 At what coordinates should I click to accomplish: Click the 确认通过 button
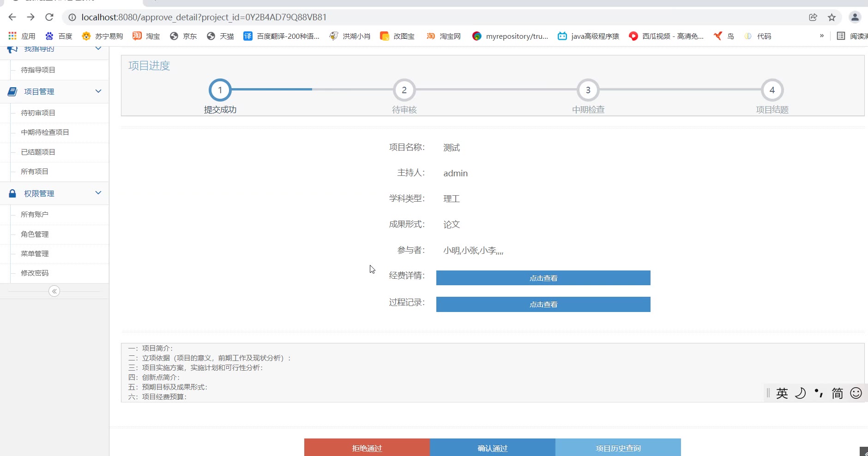(493, 448)
